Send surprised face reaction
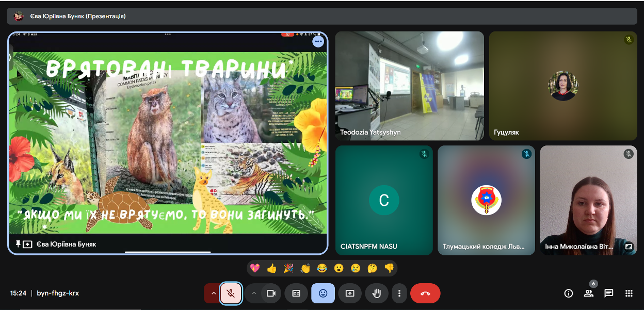The image size is (644, 310). tap(339, 268)
